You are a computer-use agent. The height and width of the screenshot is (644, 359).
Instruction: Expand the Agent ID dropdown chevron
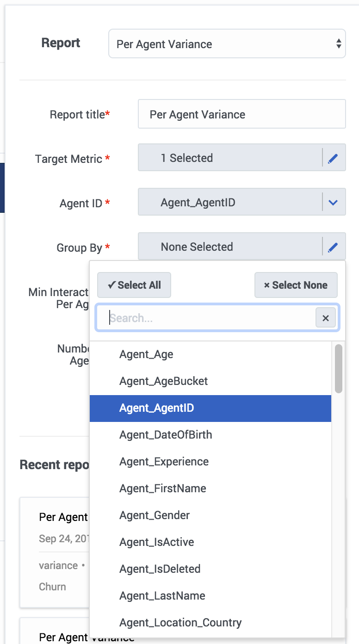click(333, 203)
